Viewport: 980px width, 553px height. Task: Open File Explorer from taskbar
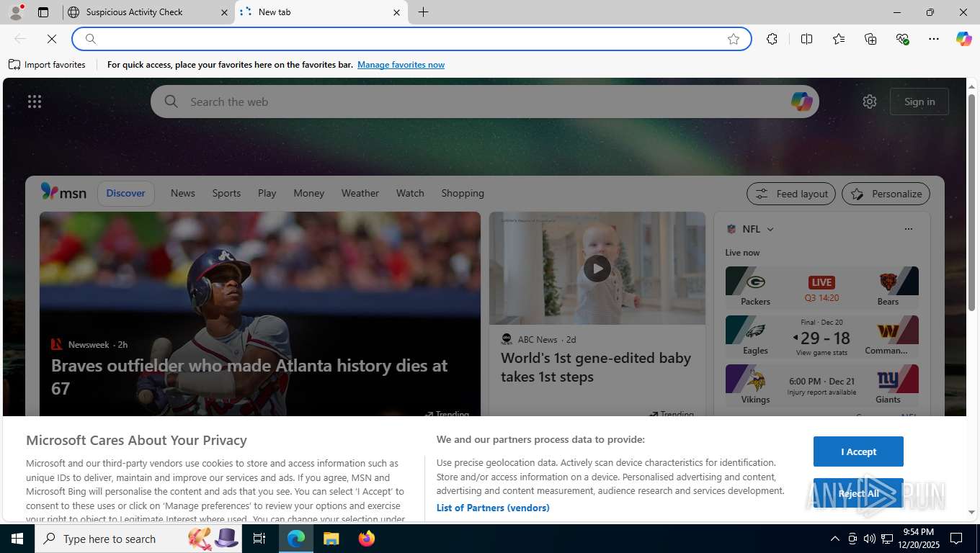pyautogui.click(x=331, y=539)
